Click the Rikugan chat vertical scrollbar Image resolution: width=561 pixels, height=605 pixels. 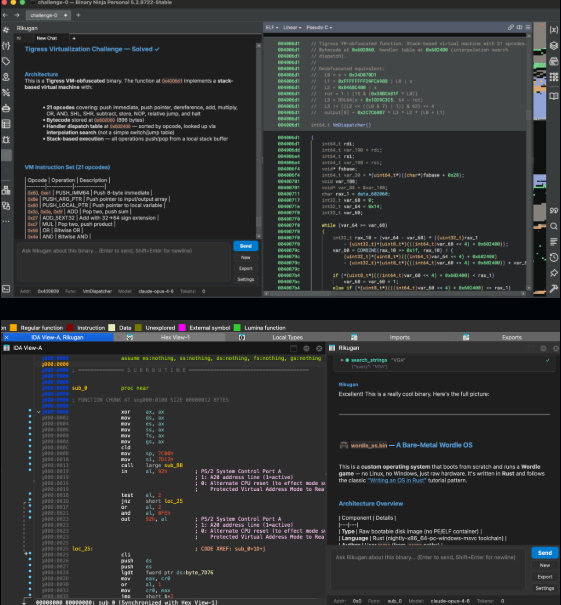click(259, 141)
